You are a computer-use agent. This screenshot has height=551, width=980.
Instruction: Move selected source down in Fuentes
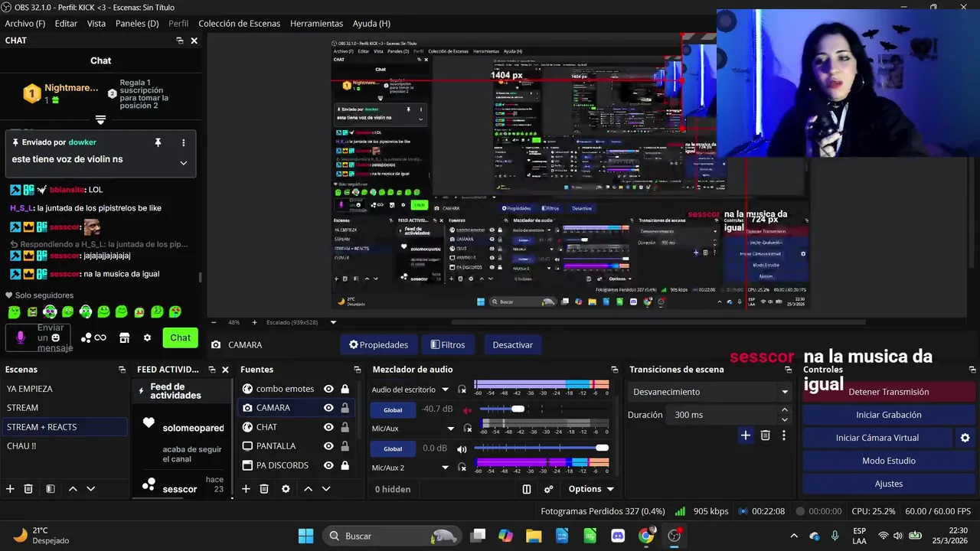325,488
